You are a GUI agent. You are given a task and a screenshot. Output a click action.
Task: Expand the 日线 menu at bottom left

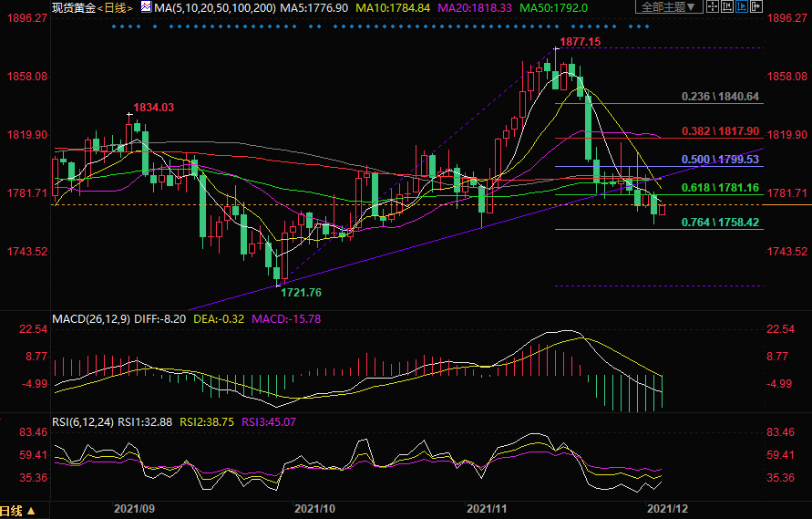(18, 511)
